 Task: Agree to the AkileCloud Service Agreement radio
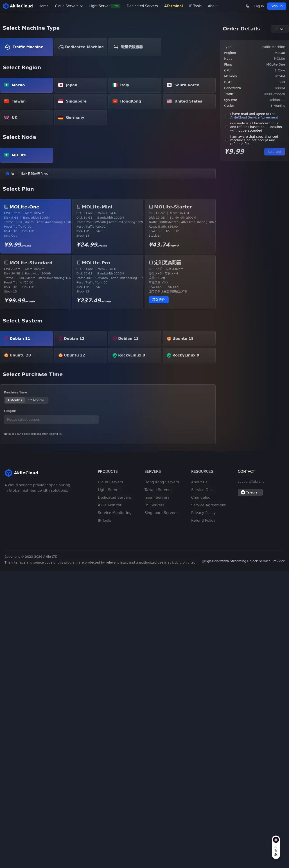coord(227,116)
